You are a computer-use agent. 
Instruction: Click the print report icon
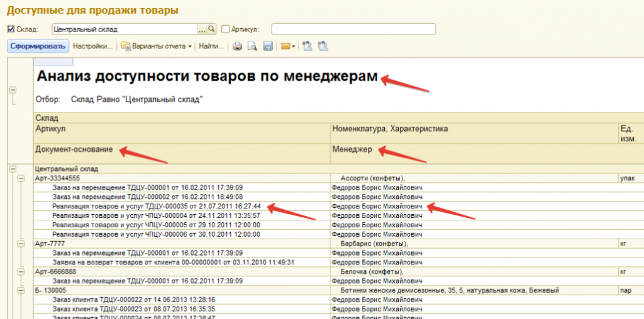[238, 46]
